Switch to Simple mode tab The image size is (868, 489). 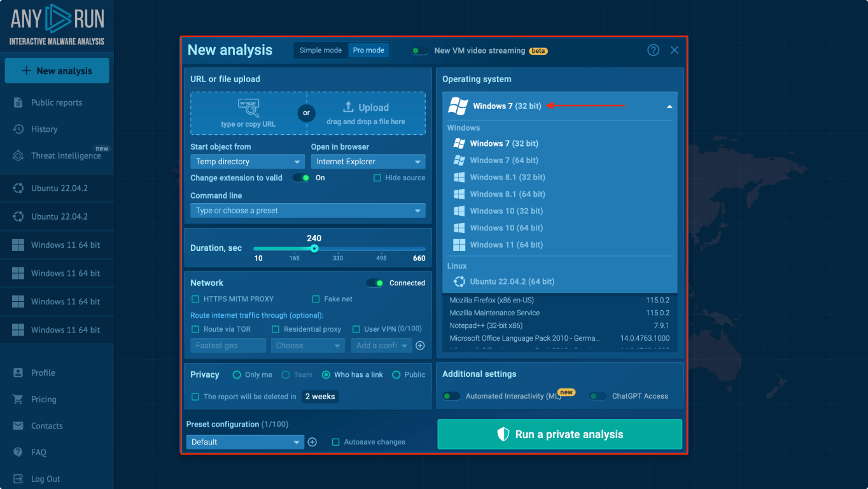(321, 50)
